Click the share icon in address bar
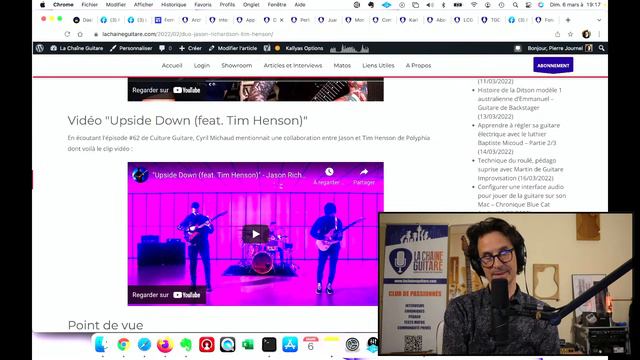This screenshot has width=640, height=360. click(x=558, y=34)
